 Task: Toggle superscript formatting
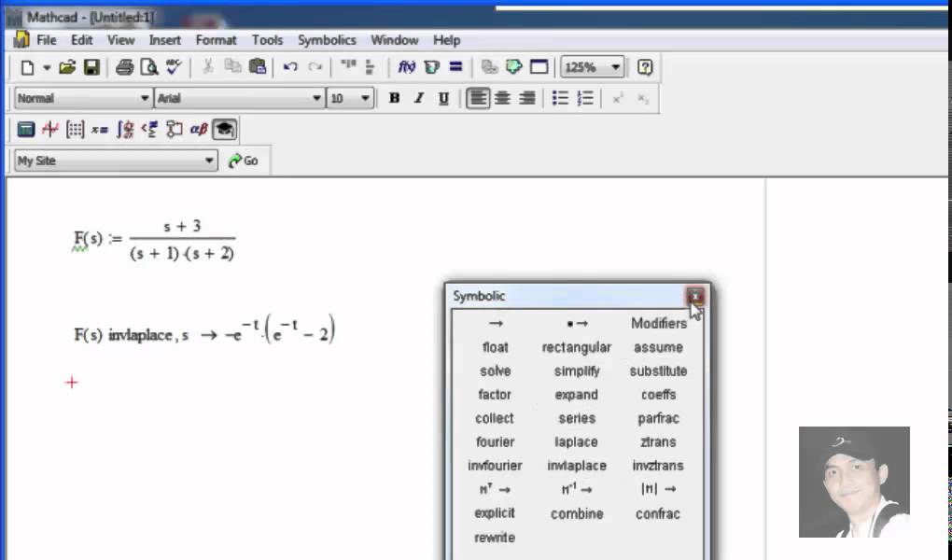tap(618, 98)
